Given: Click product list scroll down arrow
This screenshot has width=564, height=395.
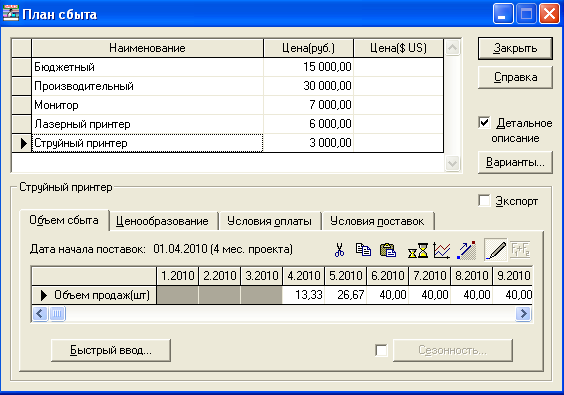Looking at the screenshot, I should pyautogui.click(x=452, y=164).
